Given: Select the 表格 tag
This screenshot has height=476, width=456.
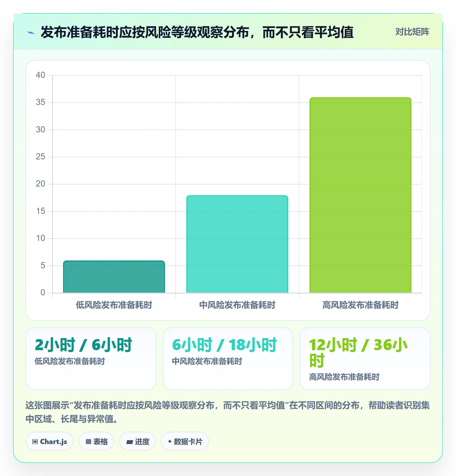Looking at the screenshot, I should click(x=96, y=441).
